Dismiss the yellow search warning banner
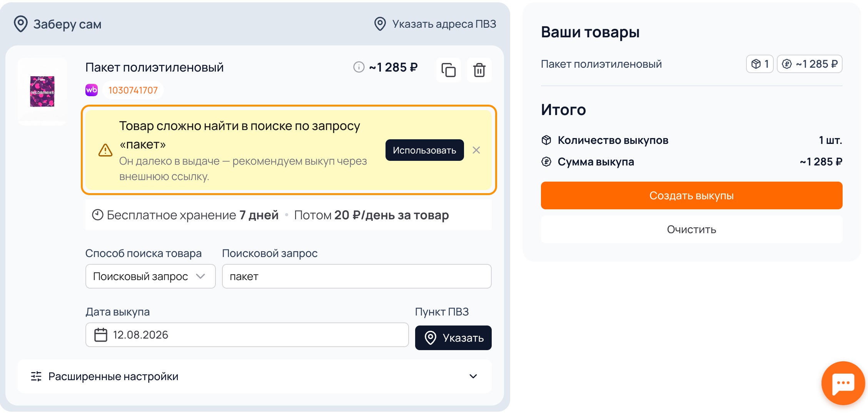 pos(476,150)
